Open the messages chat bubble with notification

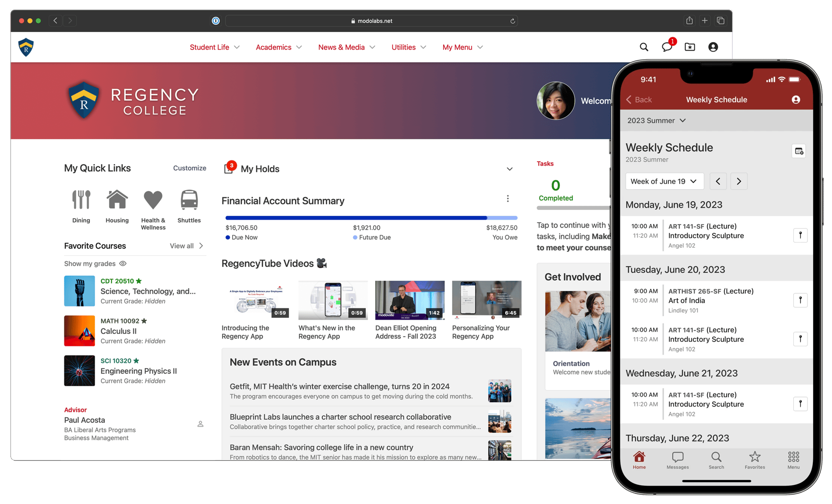tap(667, 47)
